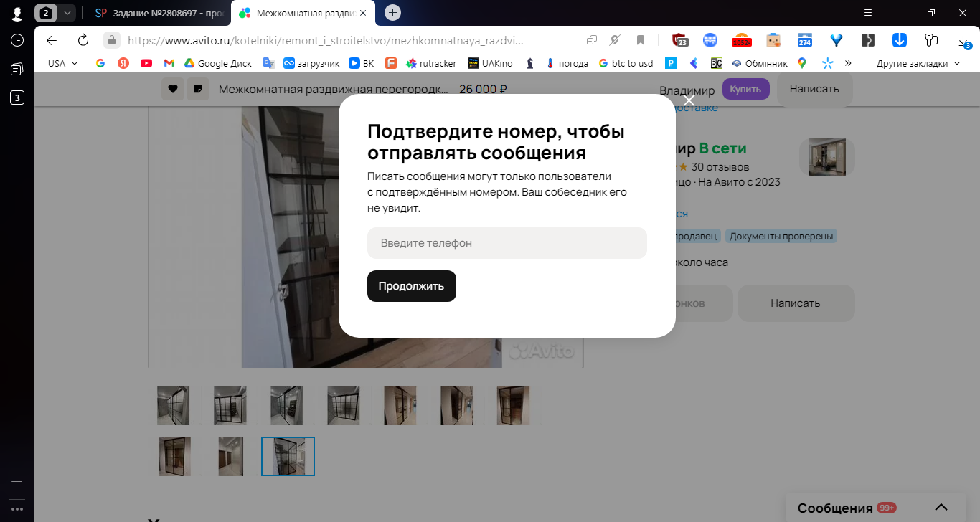Open the note icon next to the heart
The image size is (980, 522).
click(x=197, y=89)
